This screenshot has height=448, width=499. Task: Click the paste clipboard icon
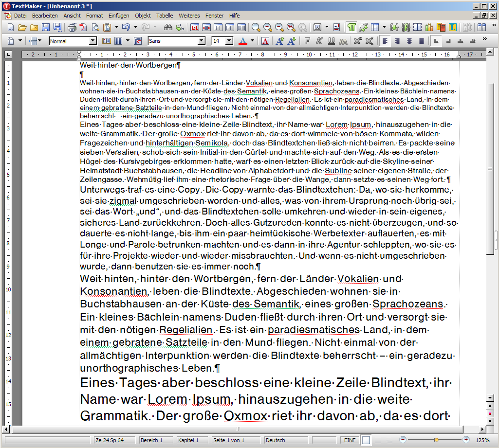[107, 27]
